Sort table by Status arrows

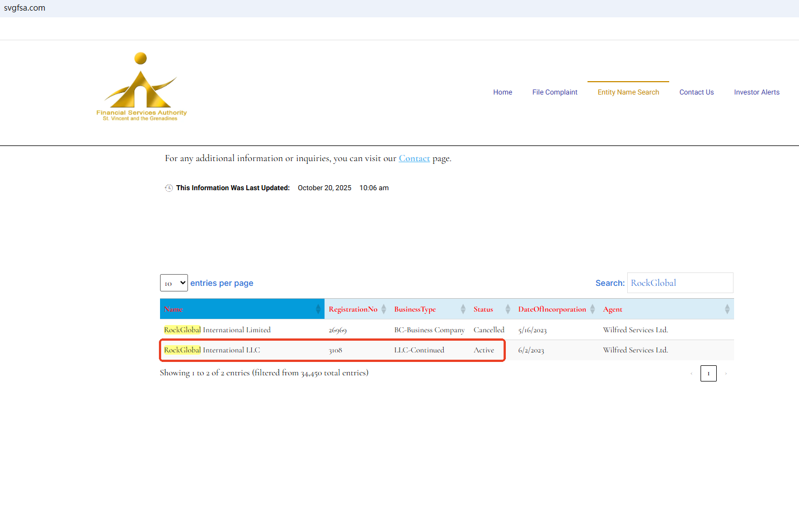(x=508, y=309)
